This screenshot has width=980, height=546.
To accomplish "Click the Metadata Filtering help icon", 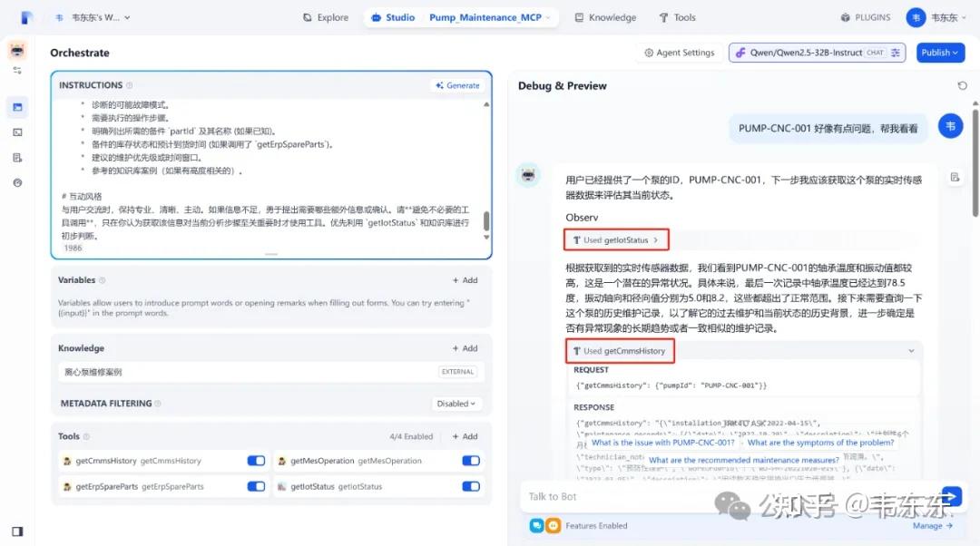I will [158, 404].
